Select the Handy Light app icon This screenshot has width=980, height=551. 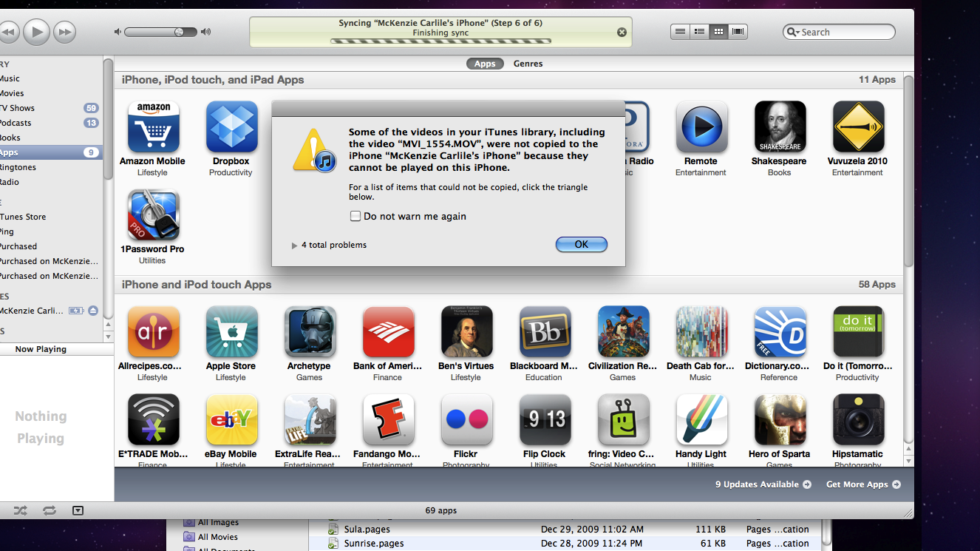pyautogui.click(x=701, y=420)
